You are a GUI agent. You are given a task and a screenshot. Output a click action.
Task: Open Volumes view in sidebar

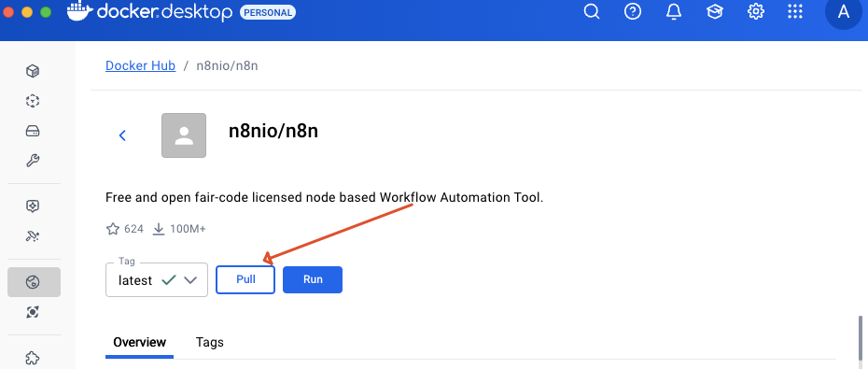[x=33, y=132]
